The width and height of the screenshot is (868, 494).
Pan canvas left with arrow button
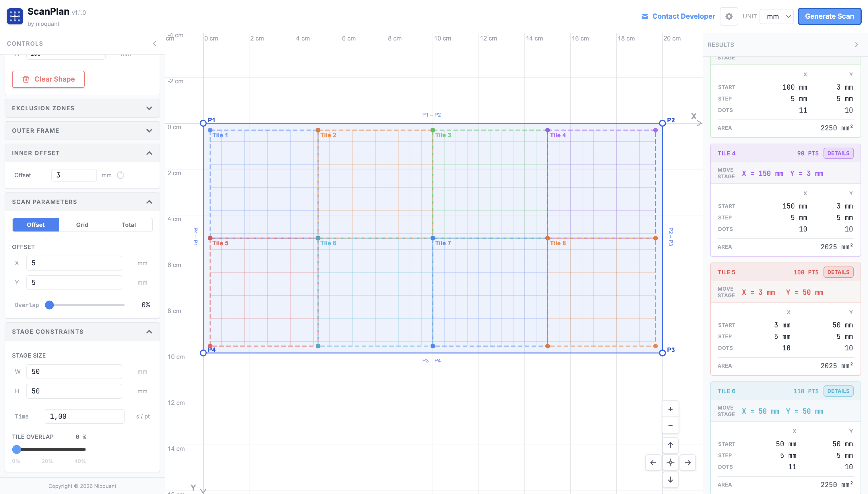[653, 462]
